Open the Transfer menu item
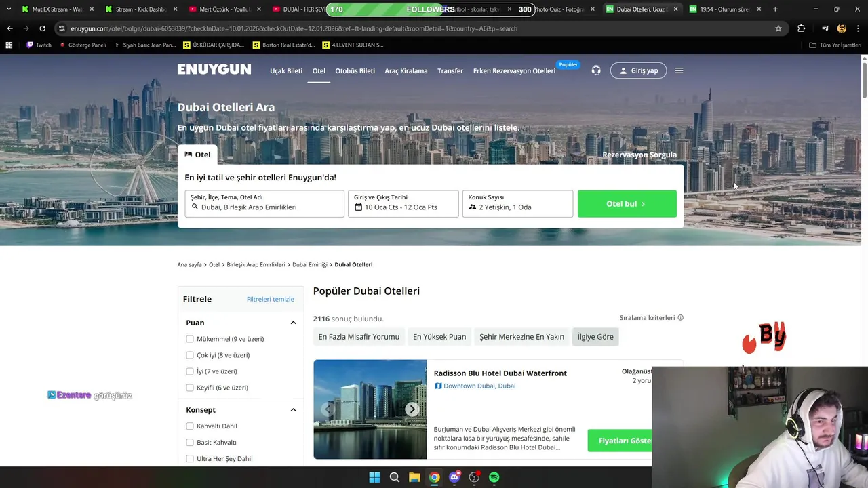The image size is (868, 488). (450, 70)
